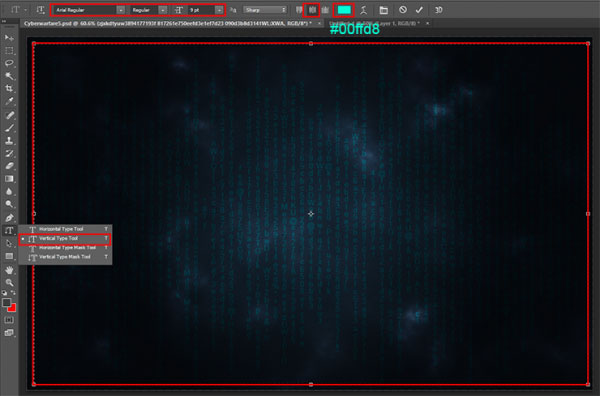The width and height of the screenshot is (600, 396).
Task: Open the Arial font family dropdown
Action: click(89, 10)
